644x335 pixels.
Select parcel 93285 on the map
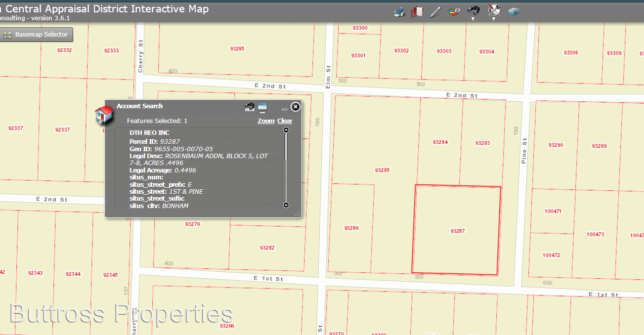point(382,170)
